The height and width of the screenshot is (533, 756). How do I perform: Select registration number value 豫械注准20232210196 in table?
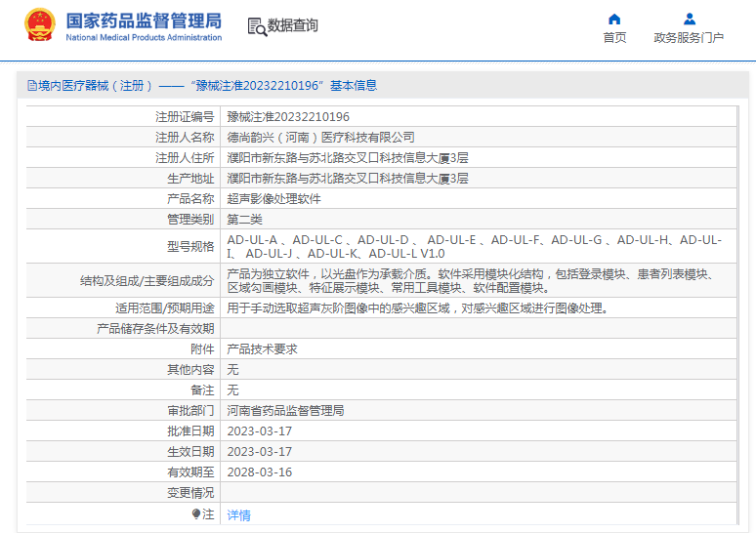pyautogui.click(x=288, y=117)
